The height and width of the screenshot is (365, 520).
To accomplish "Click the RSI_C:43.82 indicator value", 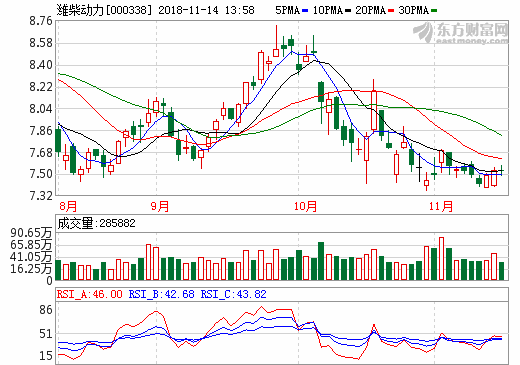I will 234,294.
